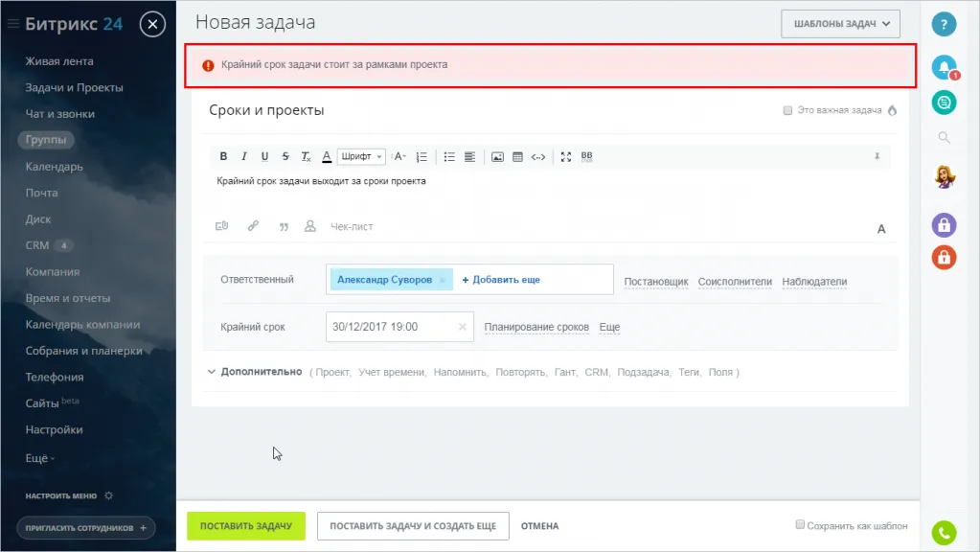Insert a table into the description
Viewport: 980px width, 552px height.
click(517, 156)
